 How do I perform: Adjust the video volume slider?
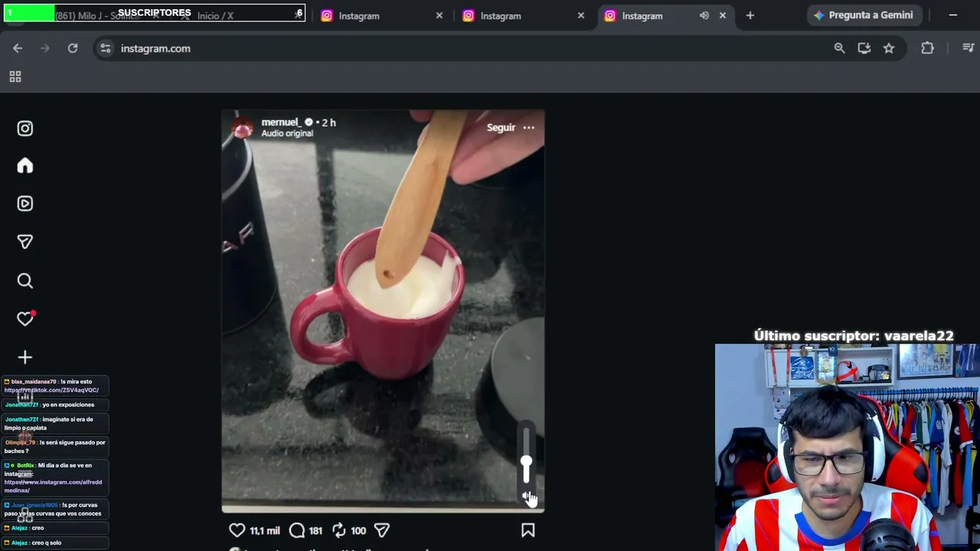click(x=526, y=455)
